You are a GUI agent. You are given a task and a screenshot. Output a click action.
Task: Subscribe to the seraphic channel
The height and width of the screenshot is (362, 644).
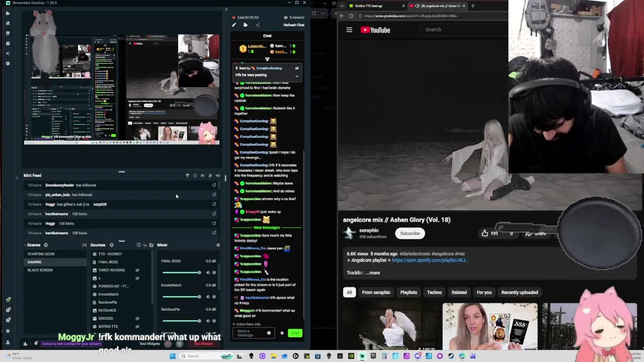(x=410, y=233)
